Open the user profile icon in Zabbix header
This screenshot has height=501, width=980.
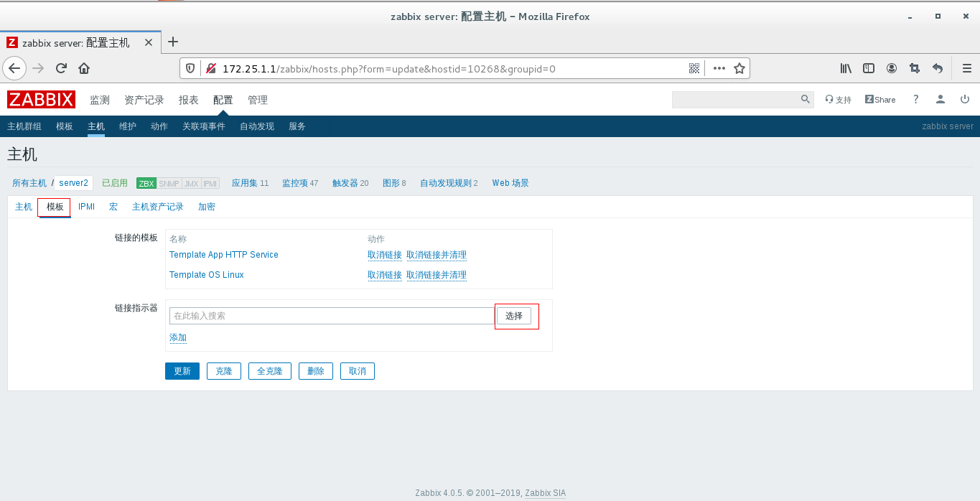[940, 99]
